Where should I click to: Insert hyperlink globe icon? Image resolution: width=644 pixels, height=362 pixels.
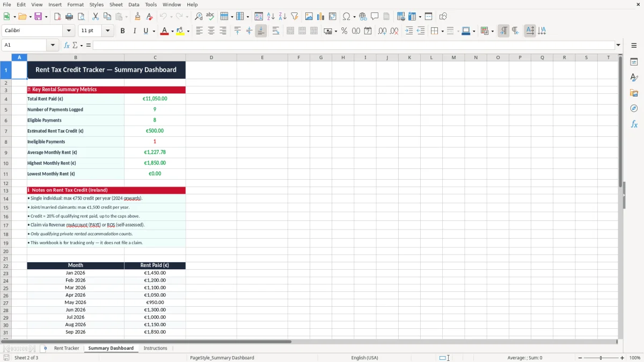(x=363, y=17)
